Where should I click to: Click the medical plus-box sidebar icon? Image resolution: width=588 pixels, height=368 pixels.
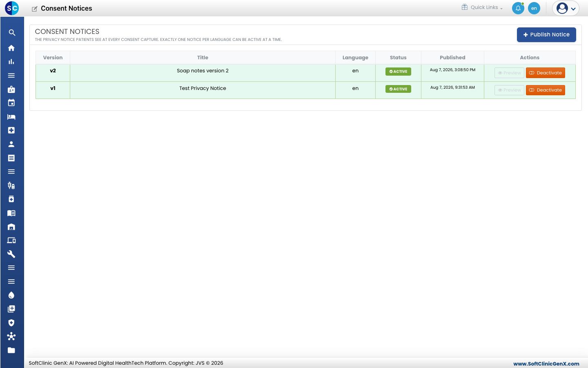click(x=11, y=130)
